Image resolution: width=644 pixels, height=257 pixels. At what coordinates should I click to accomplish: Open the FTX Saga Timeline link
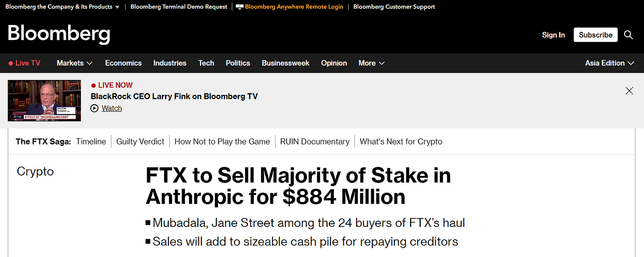click(91, 141)
